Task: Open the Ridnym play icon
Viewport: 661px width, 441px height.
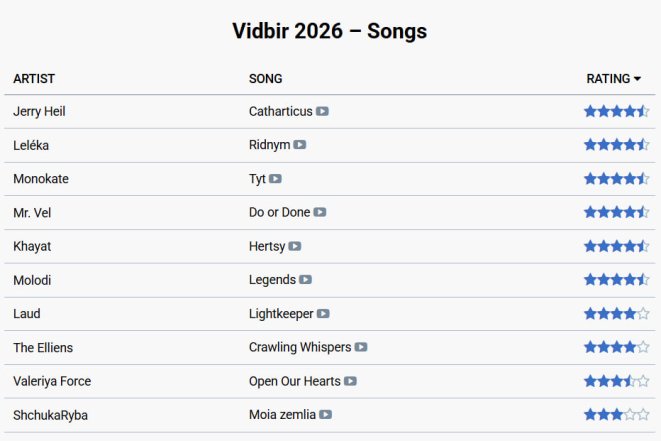Action: tap(300, 145)
